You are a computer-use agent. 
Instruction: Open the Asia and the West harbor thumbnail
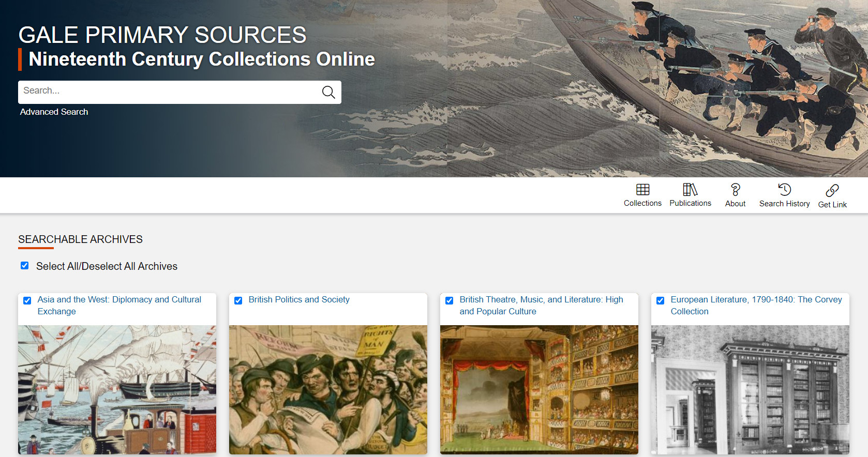117,390
